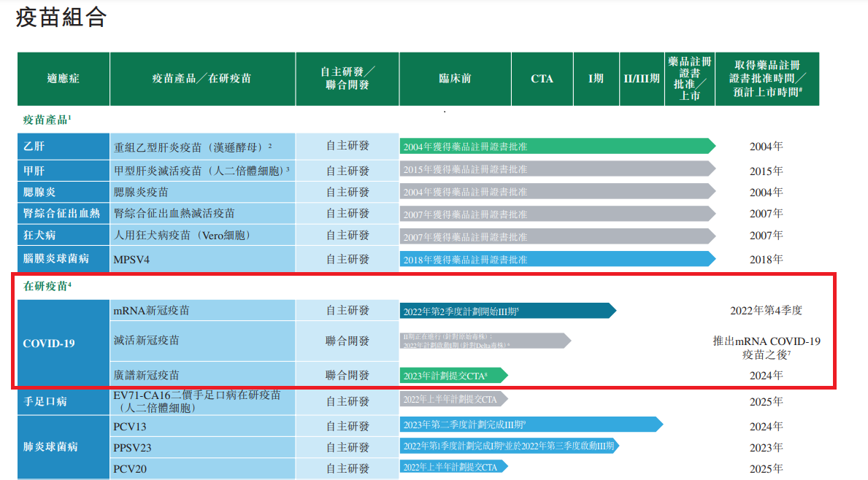Click the "廣譜新冠疫苗" product cell
Viewport: 868px width, 480px height.
tap(203, 375)
